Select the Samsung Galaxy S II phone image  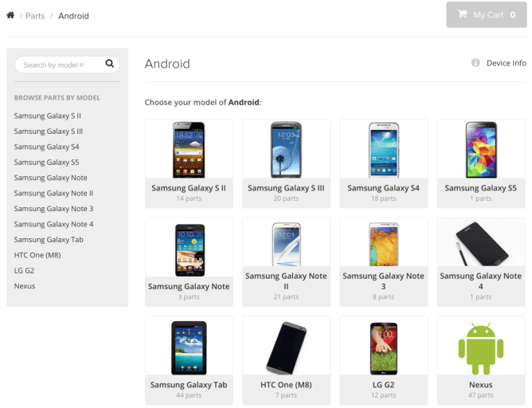189,150
